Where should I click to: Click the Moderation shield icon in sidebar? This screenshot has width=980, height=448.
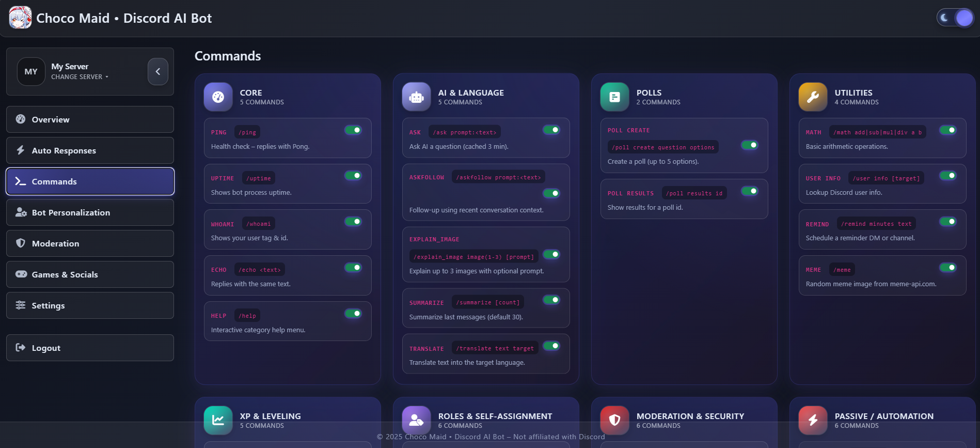point(21,243)
